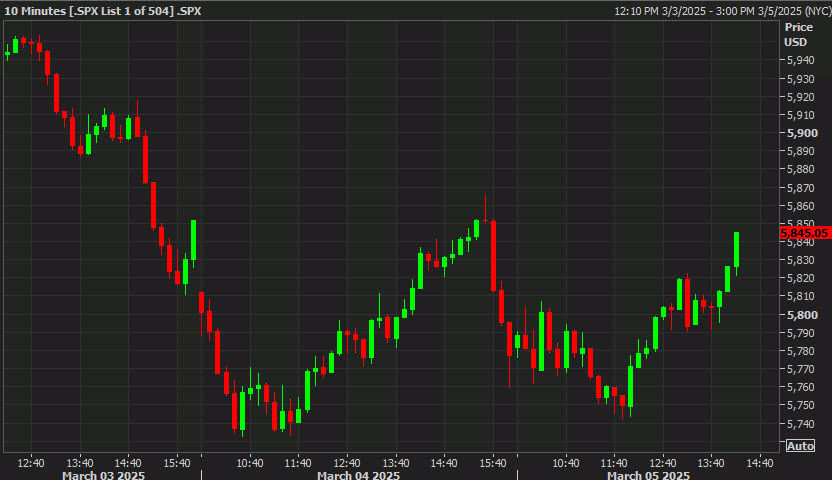Click the 'March 05 2025' date label

[648, 475]
